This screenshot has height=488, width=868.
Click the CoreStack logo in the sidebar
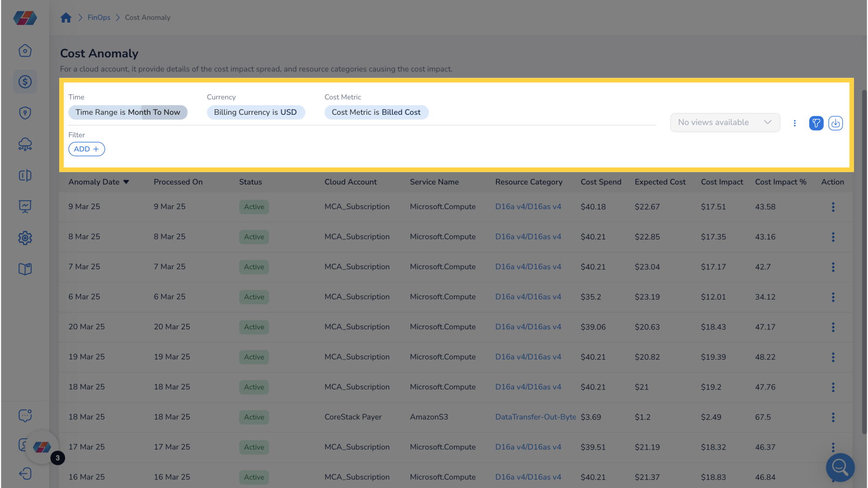[25, 18]
